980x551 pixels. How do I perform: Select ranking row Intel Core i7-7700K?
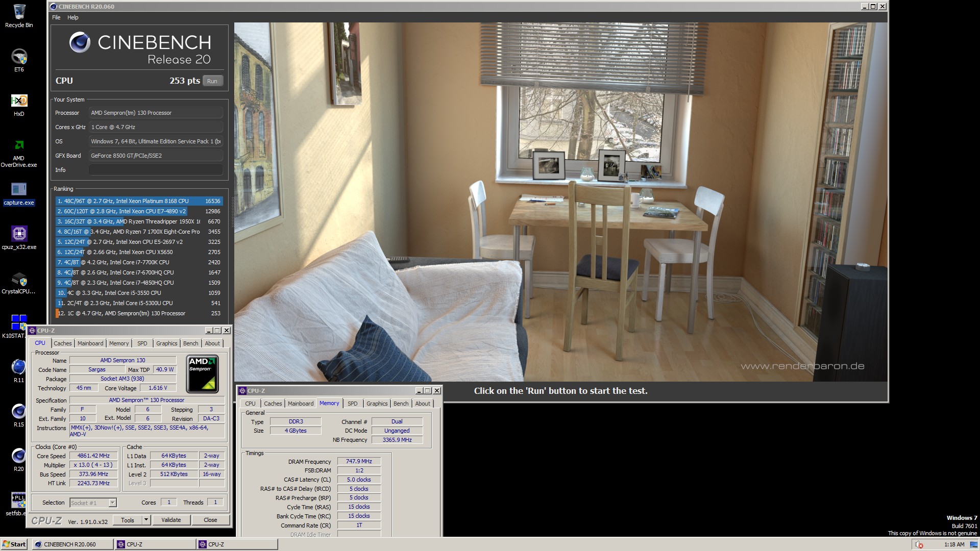tap(138, 262)
